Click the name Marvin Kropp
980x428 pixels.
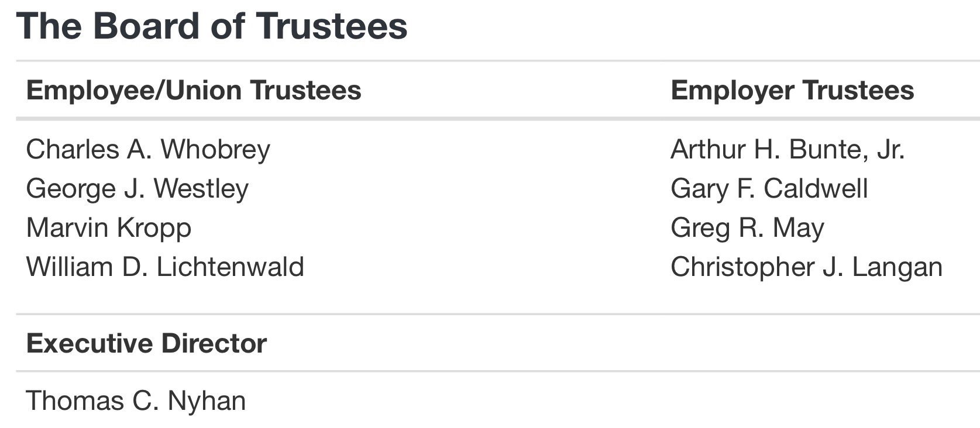(x=109, y=228)
